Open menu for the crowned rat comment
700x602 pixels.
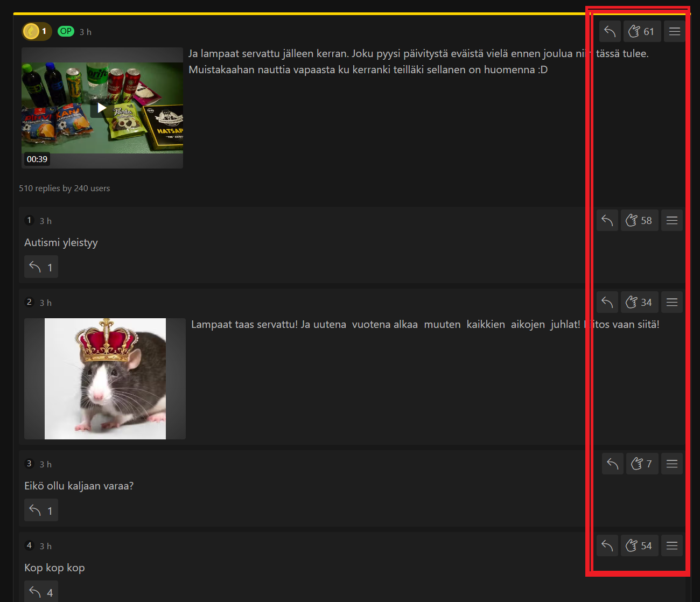point(671,303)
